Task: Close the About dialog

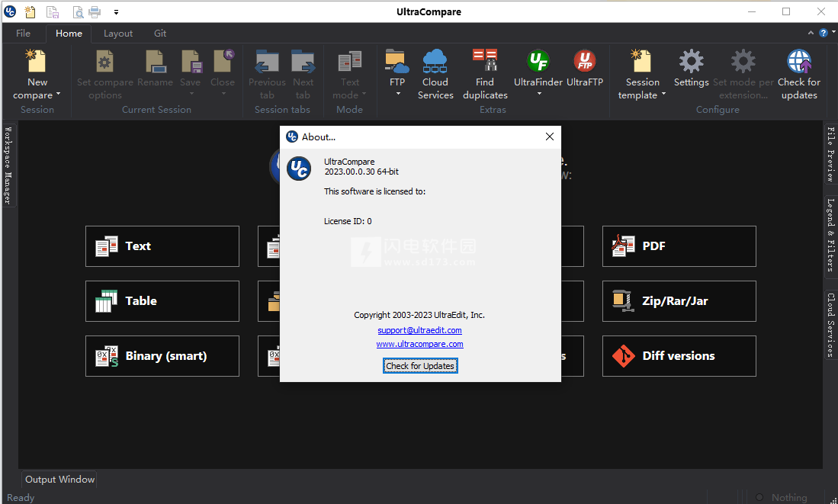Action: tap(550, 136)
